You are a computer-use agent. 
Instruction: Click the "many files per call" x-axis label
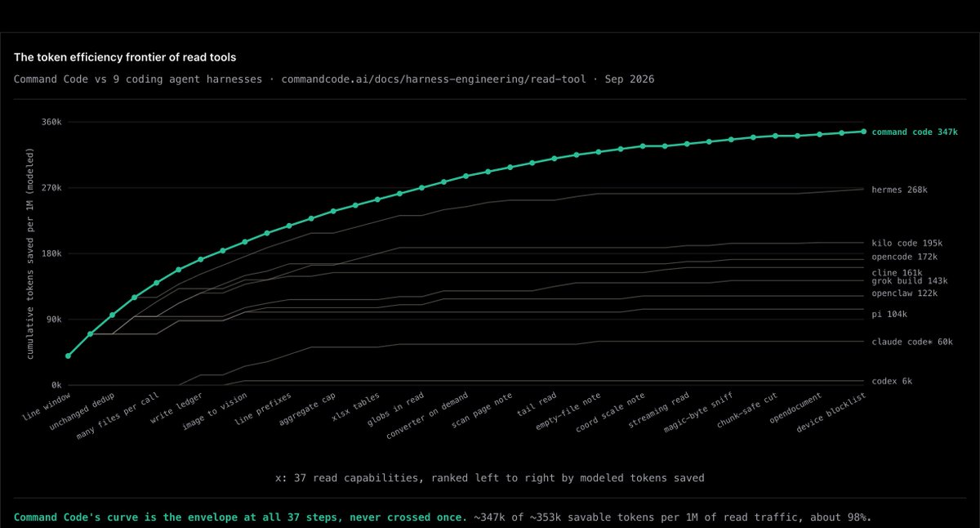[x=119, y=418]
